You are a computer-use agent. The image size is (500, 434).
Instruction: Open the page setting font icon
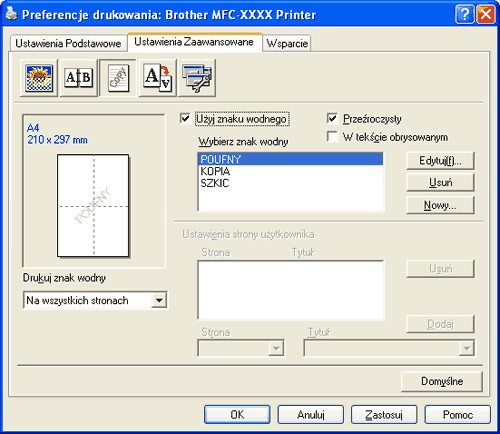(x=157, y=78)
